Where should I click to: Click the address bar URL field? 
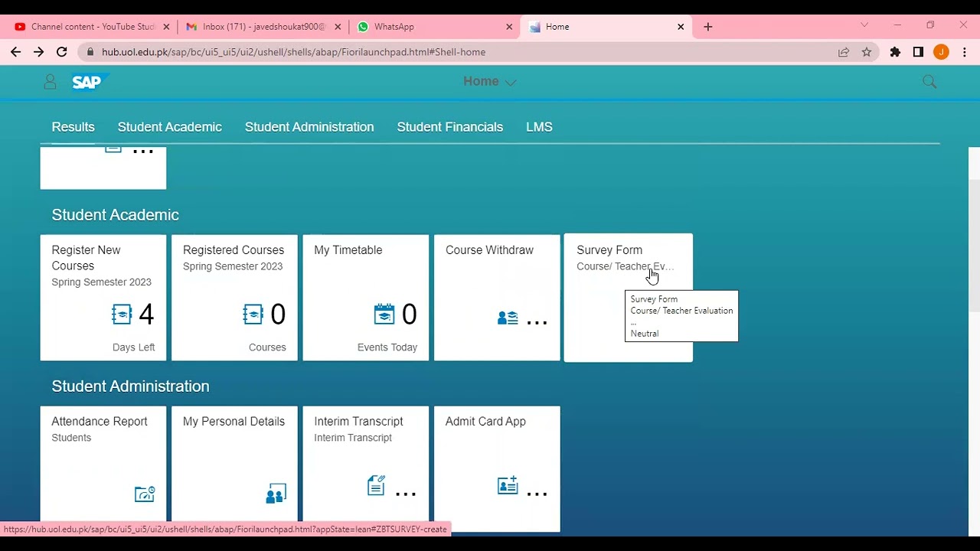pos(459,52)
